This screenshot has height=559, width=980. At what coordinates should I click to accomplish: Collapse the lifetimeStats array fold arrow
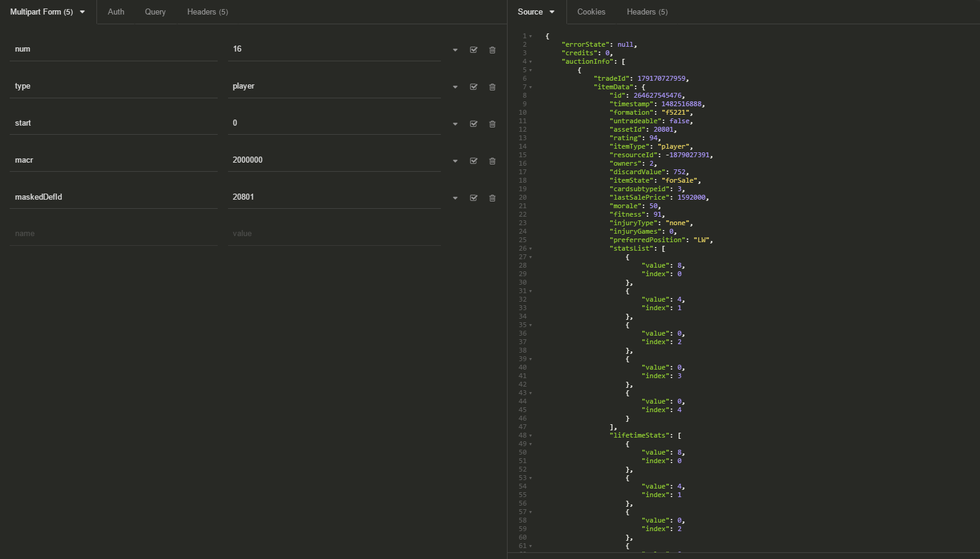click(531, 436)
